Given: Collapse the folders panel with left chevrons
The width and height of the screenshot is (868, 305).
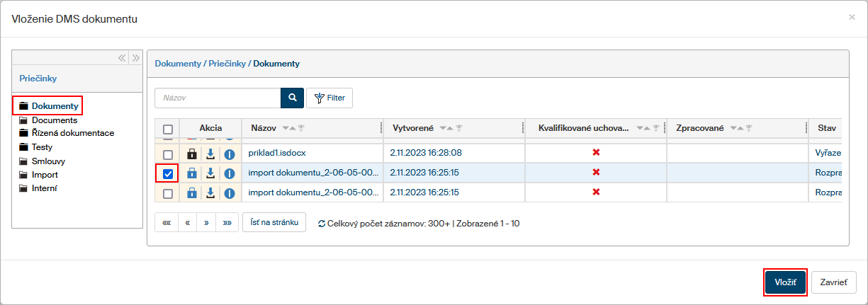Looking at the screenshot, I should pos(122,58).
